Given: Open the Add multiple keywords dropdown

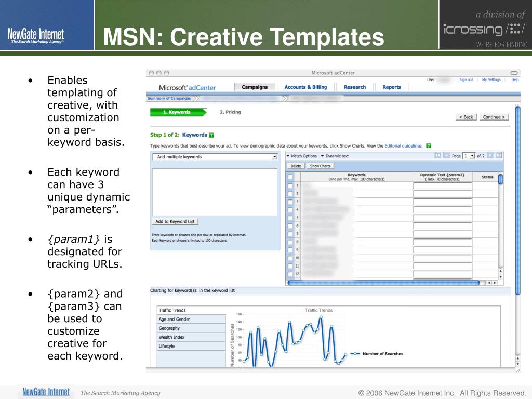Looking at the screenshot, I should click(x=215, y=157).
